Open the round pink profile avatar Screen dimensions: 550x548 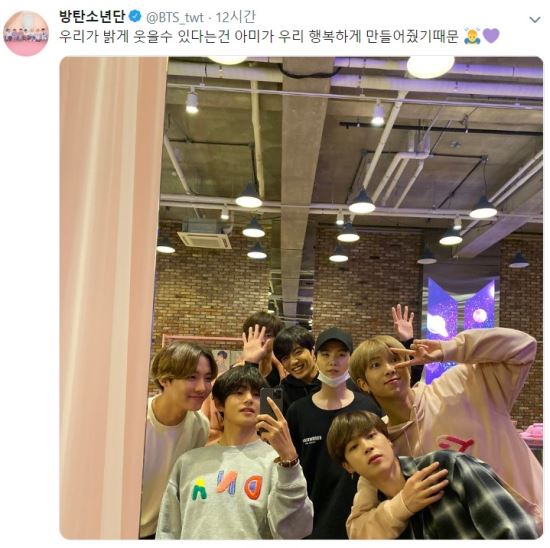click(26, 33)
